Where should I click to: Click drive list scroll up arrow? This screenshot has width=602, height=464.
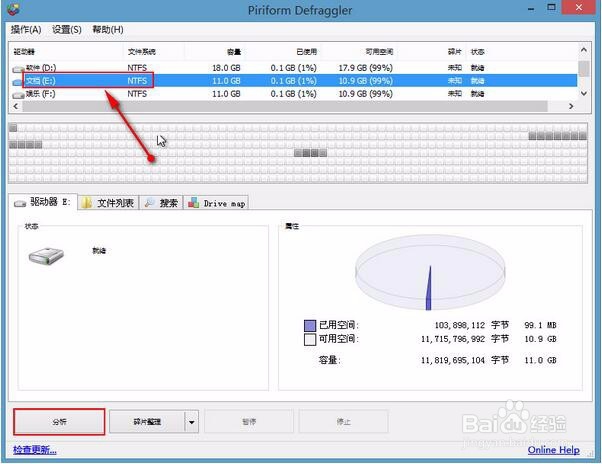(x=584, y=50)
